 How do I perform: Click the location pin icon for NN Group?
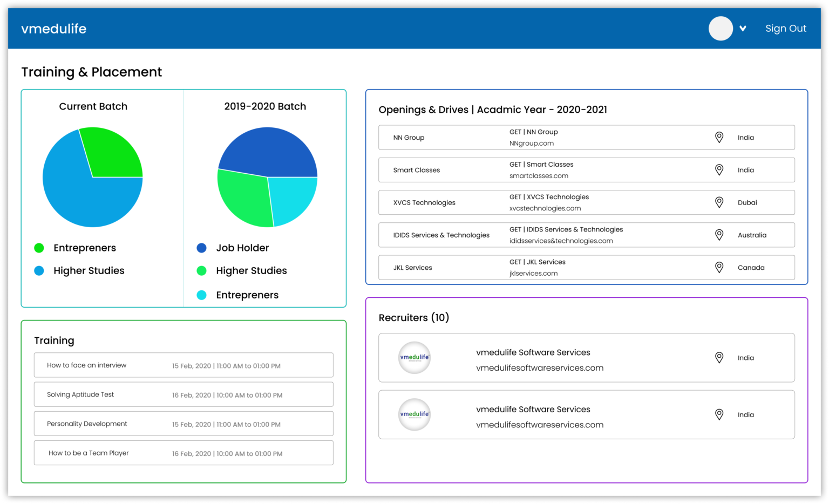pos(719,137)
